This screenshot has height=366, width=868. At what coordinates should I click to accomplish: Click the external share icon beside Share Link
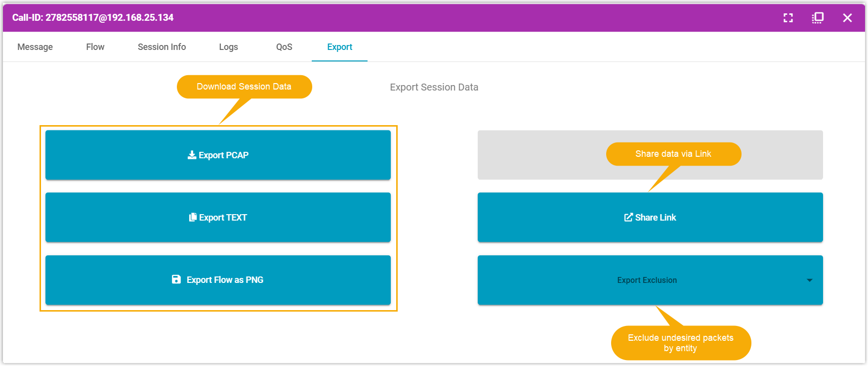point(628,218)
